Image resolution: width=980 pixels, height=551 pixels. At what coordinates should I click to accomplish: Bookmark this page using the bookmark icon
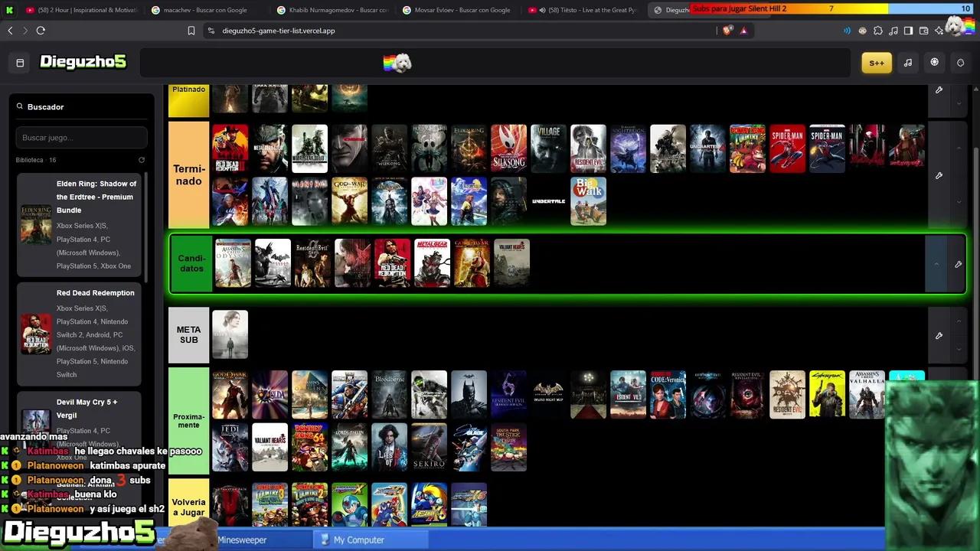pos(191,31)
